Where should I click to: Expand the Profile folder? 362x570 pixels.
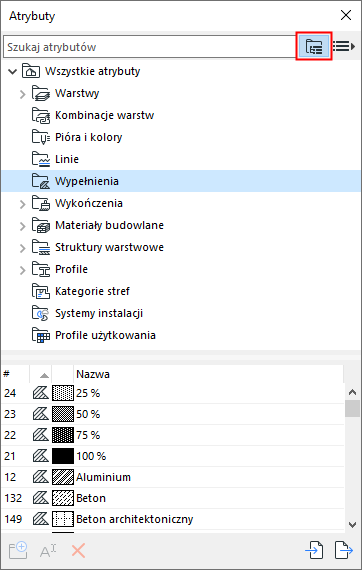tap(23, 270)
